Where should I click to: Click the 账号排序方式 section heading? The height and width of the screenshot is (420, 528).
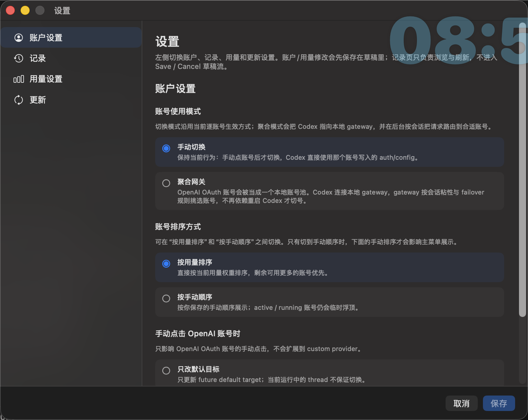(x=178, y=227)
